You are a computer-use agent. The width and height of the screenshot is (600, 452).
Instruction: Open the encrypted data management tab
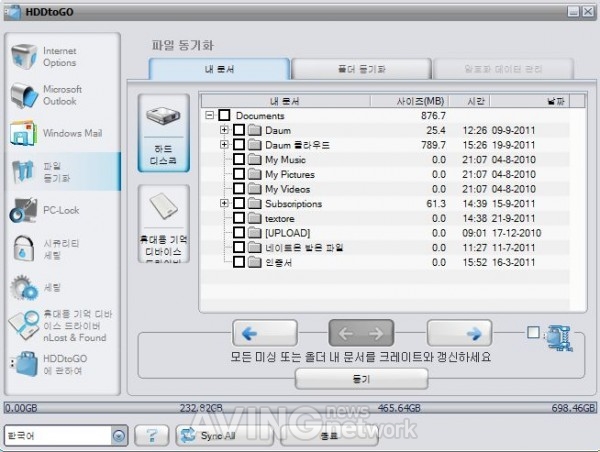point(503,69)
